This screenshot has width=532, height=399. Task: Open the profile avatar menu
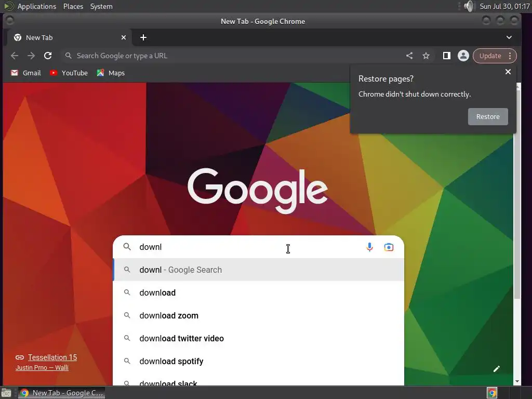point(463,56)
